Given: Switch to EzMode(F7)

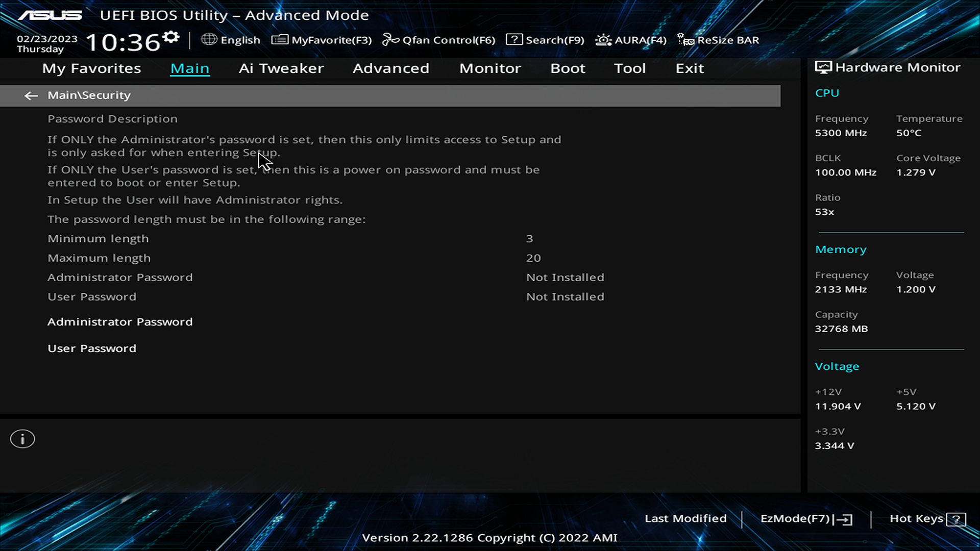Looking at the screenshot, I should tap(806, 519).
